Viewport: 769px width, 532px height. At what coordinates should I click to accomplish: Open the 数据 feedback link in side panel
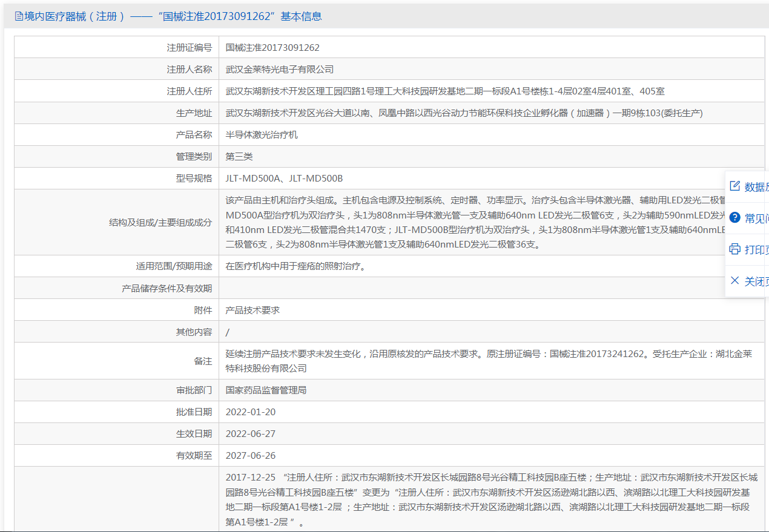pos(757,187)
